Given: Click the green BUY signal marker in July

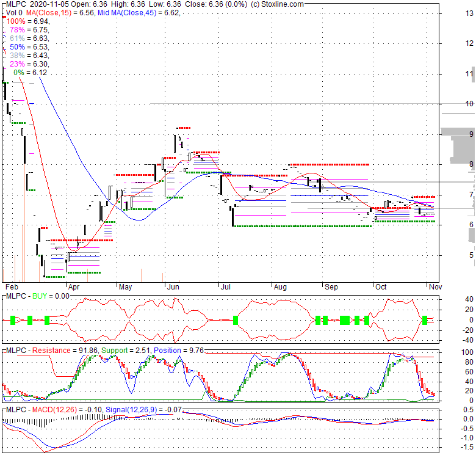Looking at the screenshot, I should click(236, 320).
